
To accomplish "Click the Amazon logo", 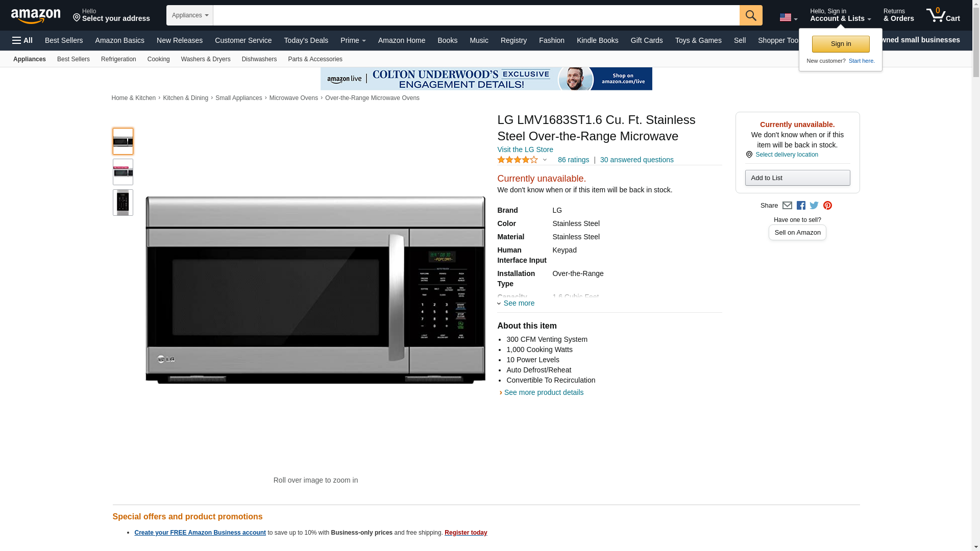I will coord(36,16).
